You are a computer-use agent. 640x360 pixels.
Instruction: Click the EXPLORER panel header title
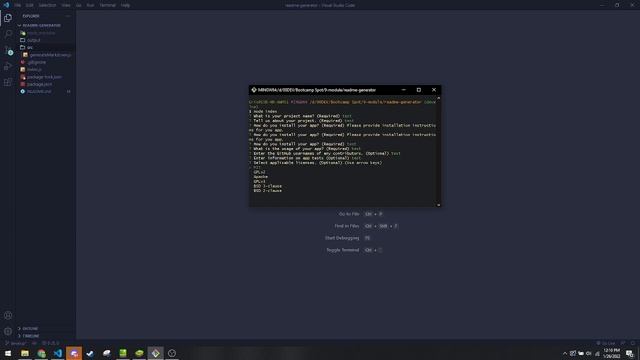[31, 16]
